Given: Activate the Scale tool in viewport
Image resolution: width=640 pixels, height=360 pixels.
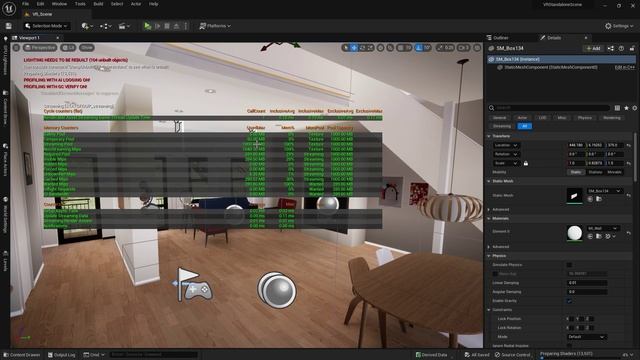Looking at the screenshot, I should coord(370,48).
